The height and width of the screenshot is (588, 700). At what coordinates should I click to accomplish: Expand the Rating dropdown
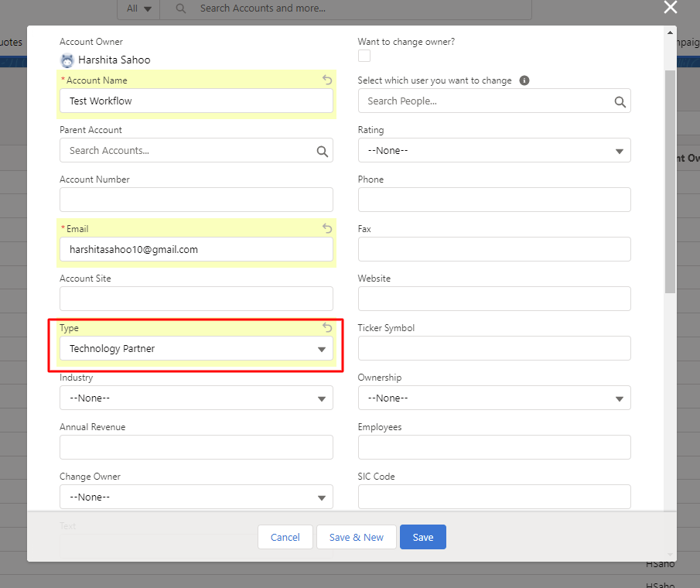(494, 151)
